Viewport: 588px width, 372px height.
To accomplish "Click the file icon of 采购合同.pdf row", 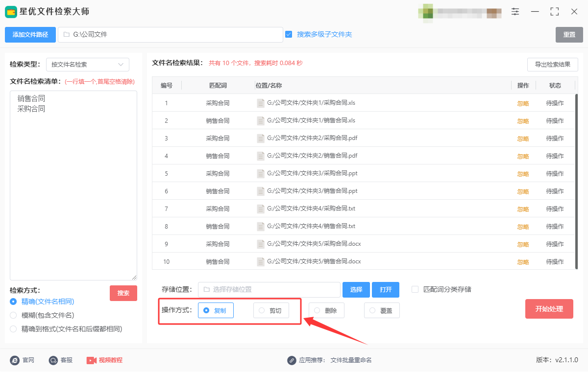I will 261,139.
